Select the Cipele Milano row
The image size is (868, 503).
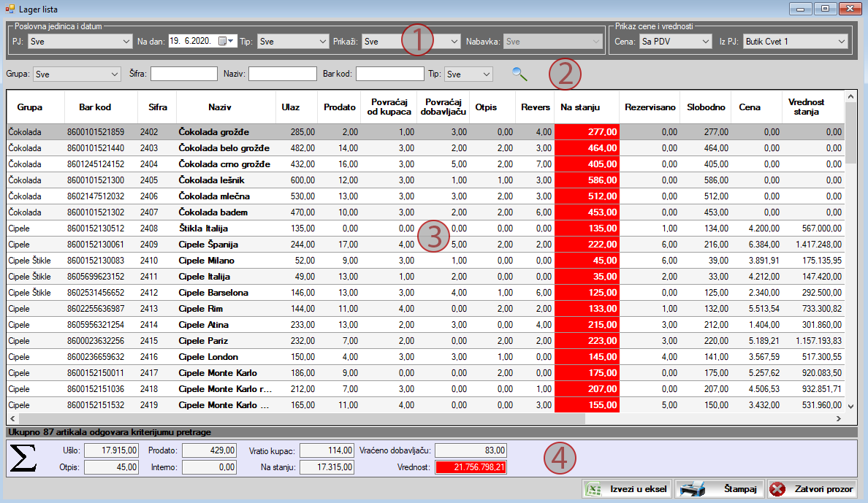coord(426,261)
